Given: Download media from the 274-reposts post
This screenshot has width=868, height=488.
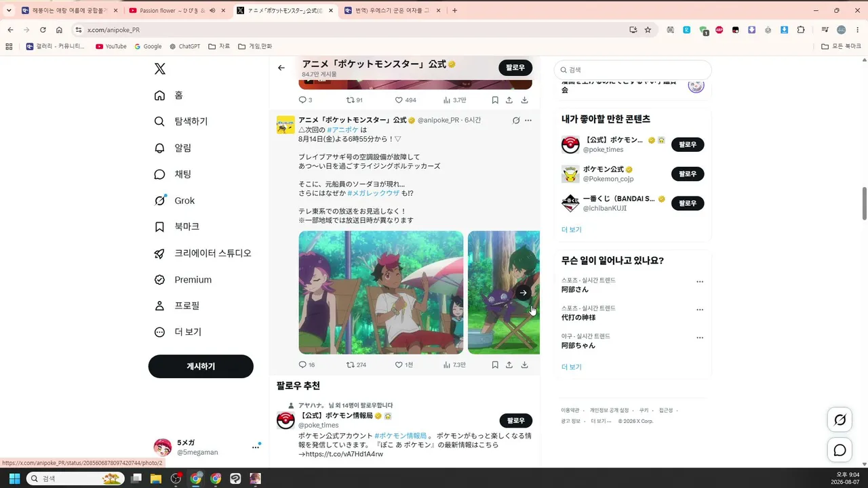Looking at the screenshot, I should [524, 365].
